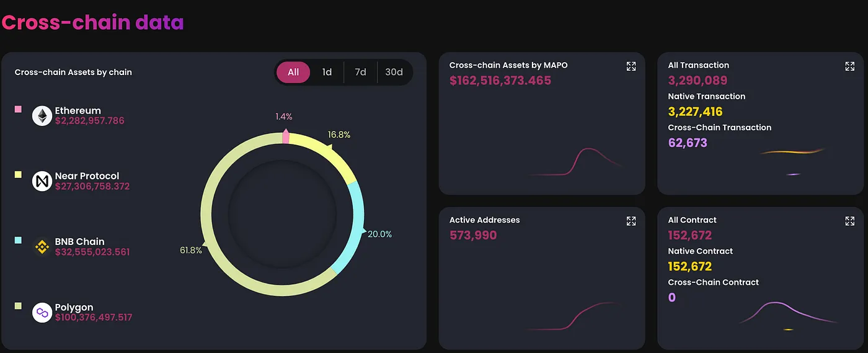
Task: Expand the Cross-chain Assets by MAPO card
Action: click(x=631, y=66)
